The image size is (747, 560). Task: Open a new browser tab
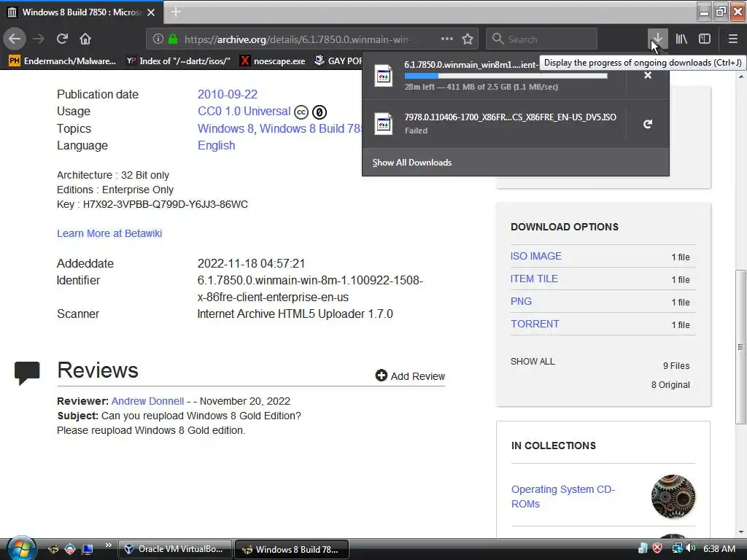click(x=176, y=12)
